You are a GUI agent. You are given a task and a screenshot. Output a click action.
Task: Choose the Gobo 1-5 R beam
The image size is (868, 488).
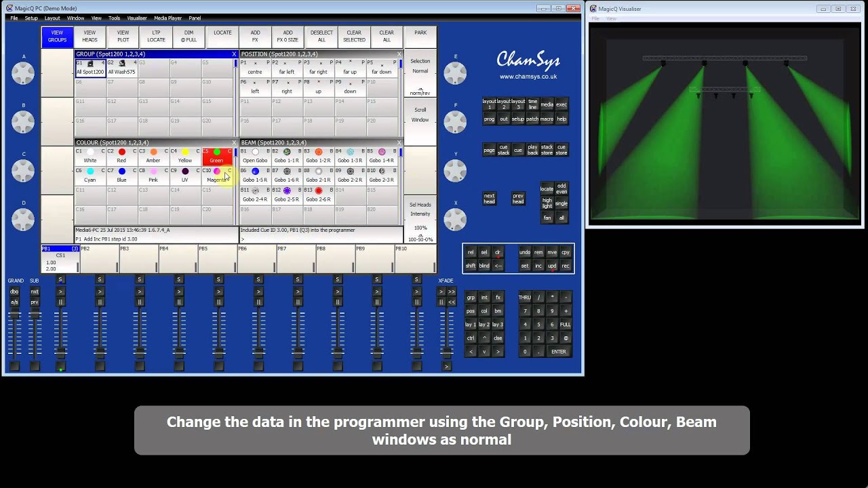(x=255, y=176)
